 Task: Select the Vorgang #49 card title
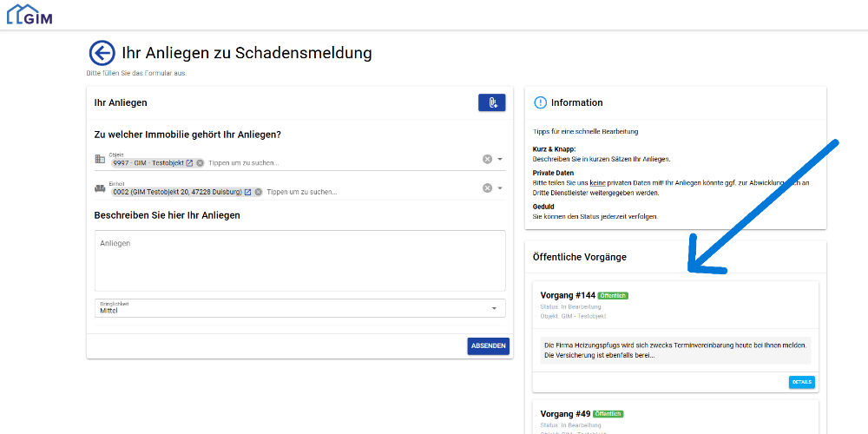564,414
